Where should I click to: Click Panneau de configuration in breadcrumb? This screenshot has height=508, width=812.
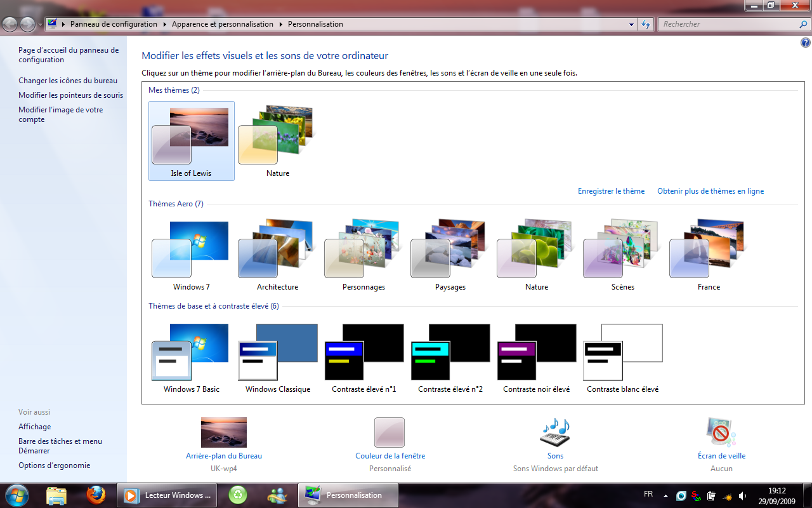click(x=114, y=24)
